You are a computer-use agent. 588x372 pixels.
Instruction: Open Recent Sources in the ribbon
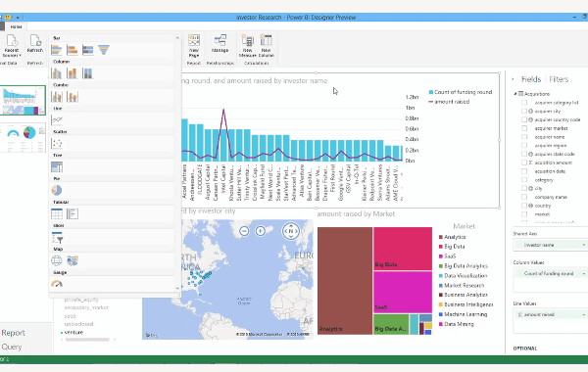point(12,46)
